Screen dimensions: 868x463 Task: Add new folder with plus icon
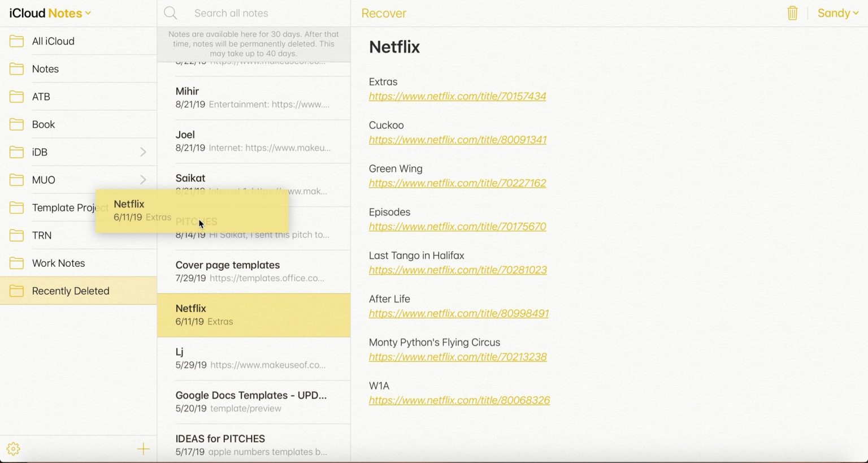pyautogui.click(x=143, y=449)
